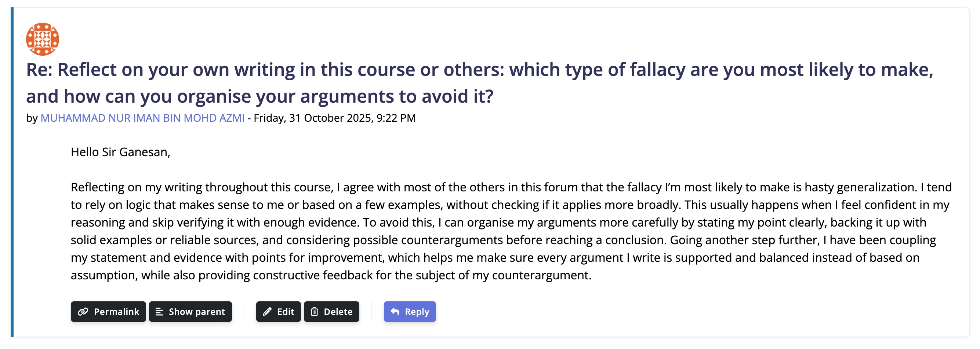
Task: Click the word 'by' before the author name
Action: coord(32,118)
